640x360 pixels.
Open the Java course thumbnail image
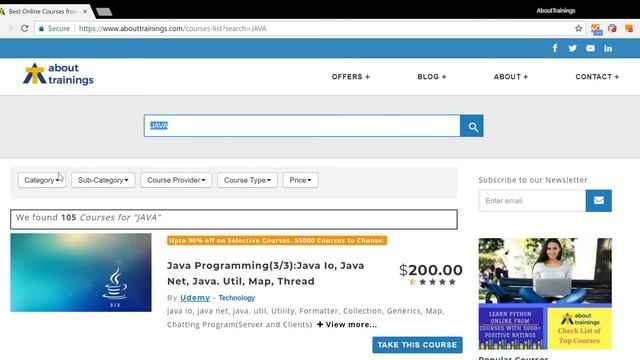[x=81, y=273]
